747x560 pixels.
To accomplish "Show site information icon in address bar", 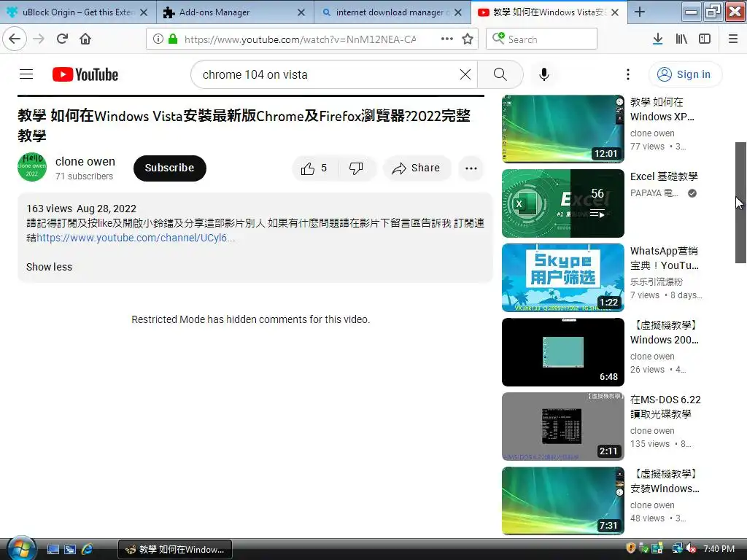I will click(x=158, y=39).
